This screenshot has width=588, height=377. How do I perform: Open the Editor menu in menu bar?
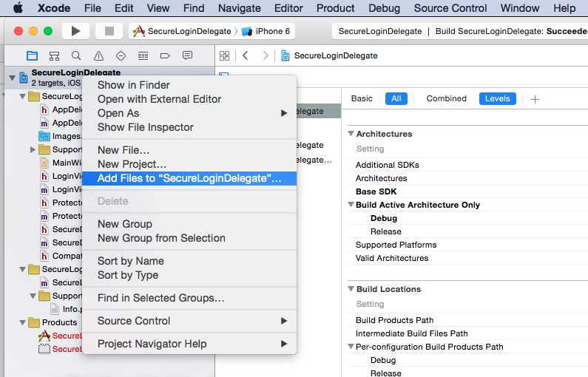288,8
